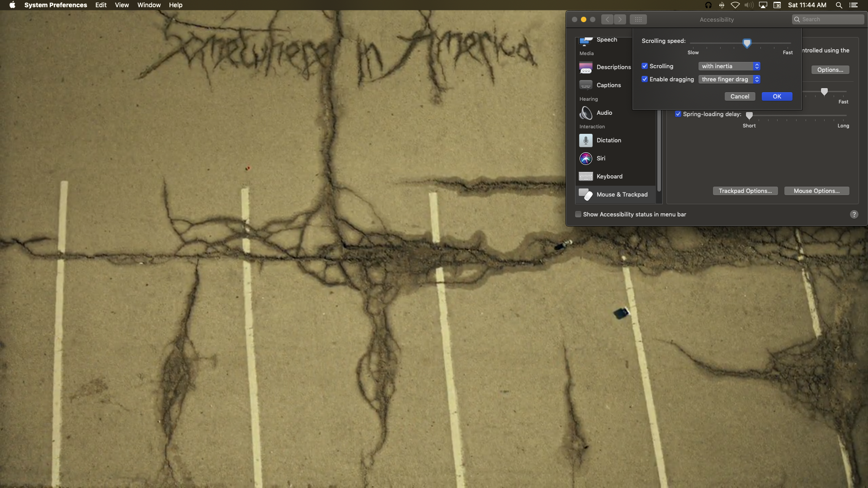
Task: Select Keyboard in the sidebar
Action: [x=615, y=177]
